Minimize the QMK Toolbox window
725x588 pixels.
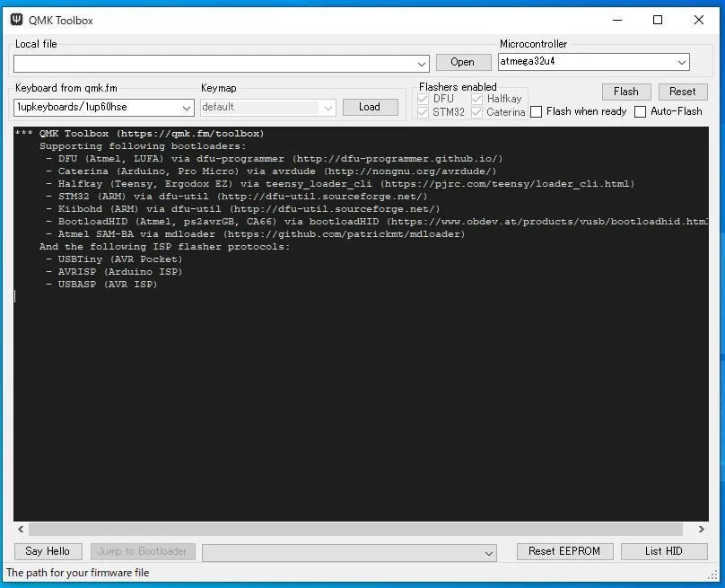coord(616,20)
